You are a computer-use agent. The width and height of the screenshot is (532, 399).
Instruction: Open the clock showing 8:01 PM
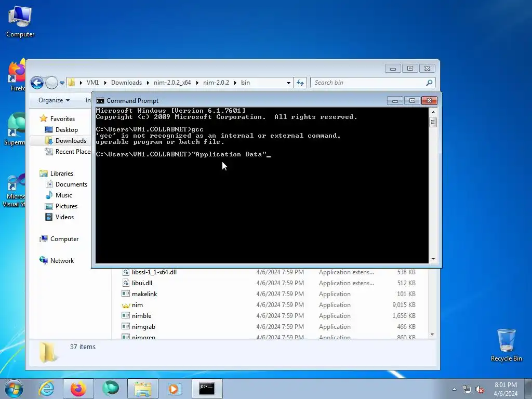[x=506, y=389]
